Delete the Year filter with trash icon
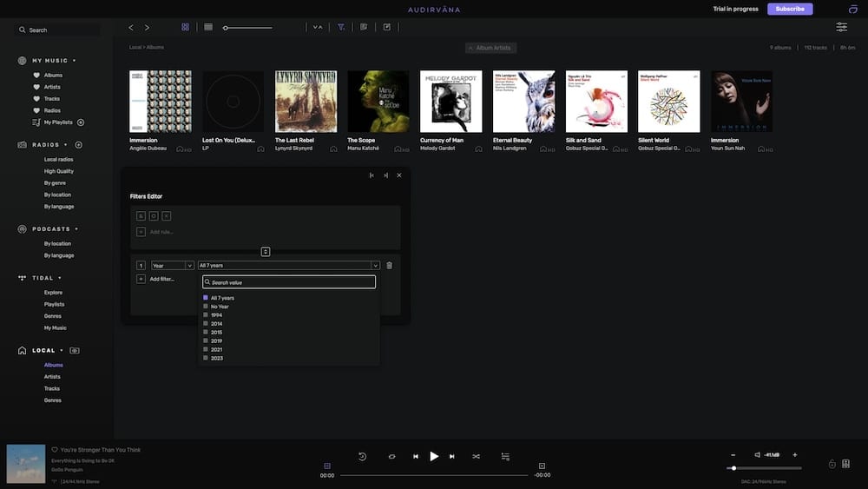 coord(389,265)
